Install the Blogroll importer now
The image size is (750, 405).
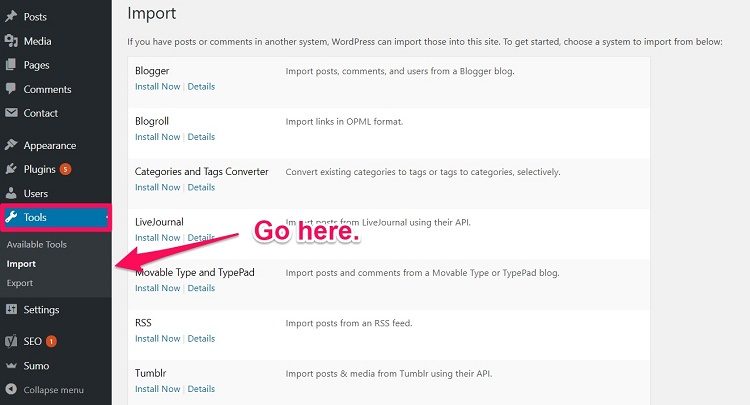tap(157, 137)
